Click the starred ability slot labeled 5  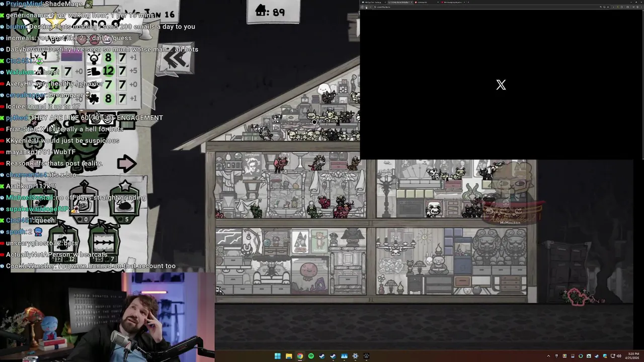click(125, 202)
